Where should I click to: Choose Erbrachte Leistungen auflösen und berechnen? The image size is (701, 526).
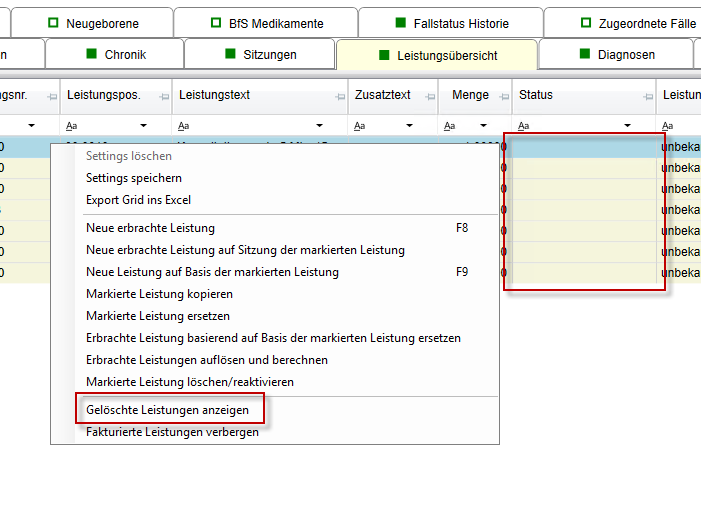[x=286, y=360]
